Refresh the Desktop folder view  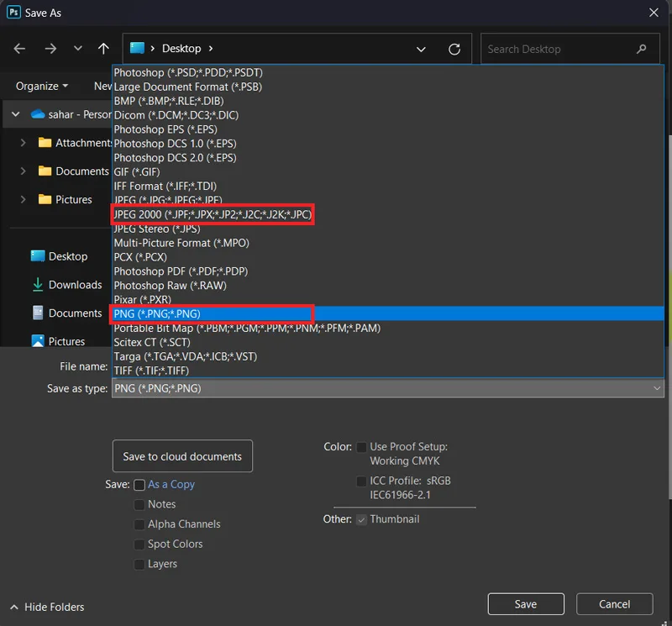point(454,49)
